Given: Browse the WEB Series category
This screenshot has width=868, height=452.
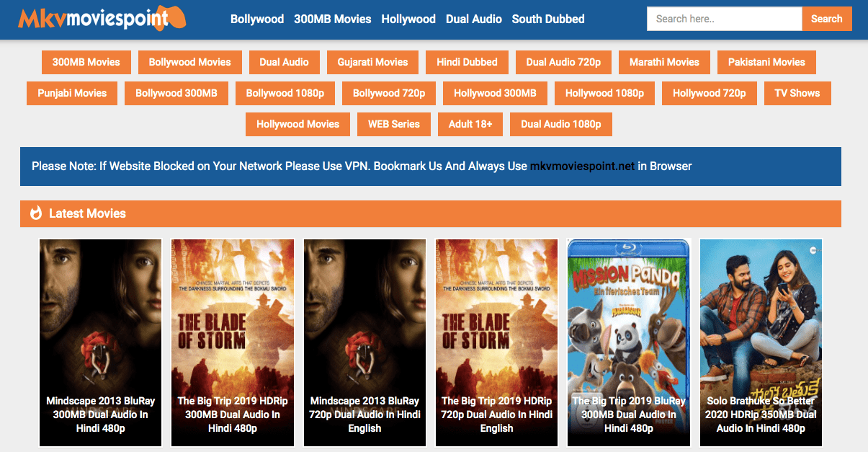Looking at the screenshot, I should click(x=394, y=124).
